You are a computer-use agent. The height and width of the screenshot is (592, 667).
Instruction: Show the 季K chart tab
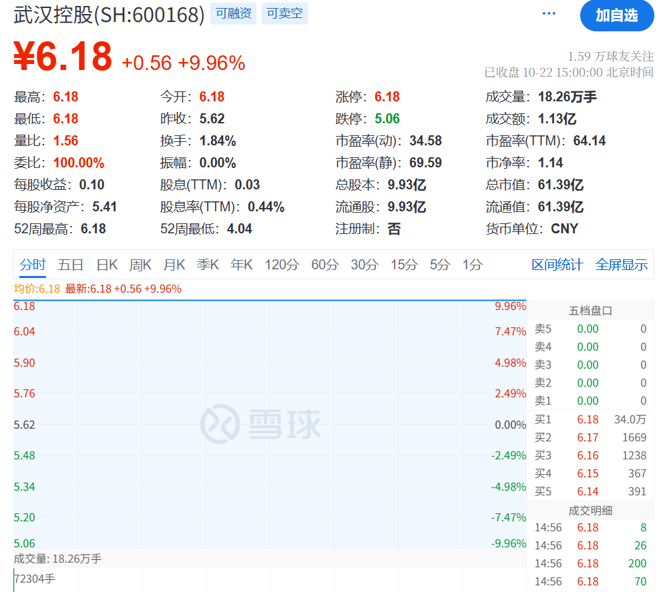point(208,265)
